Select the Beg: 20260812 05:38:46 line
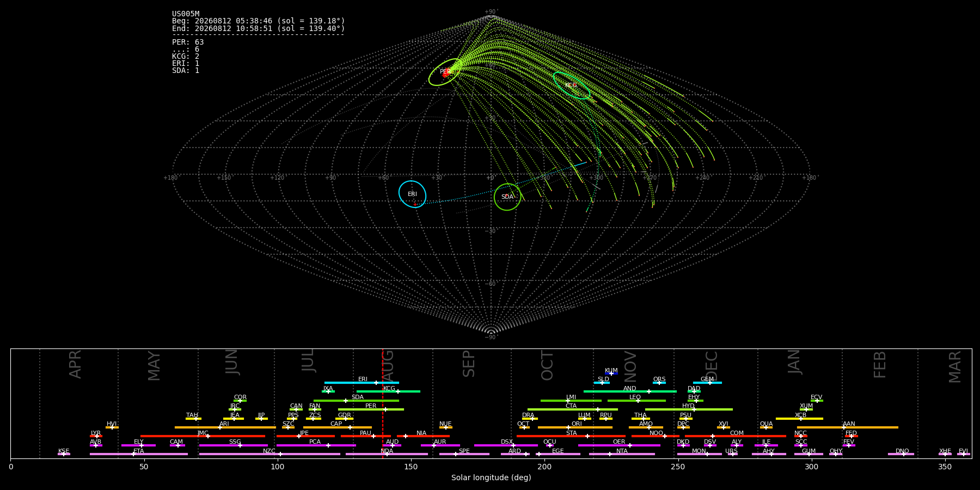This screenshot has height=490, width=980. tap(259, 21)
